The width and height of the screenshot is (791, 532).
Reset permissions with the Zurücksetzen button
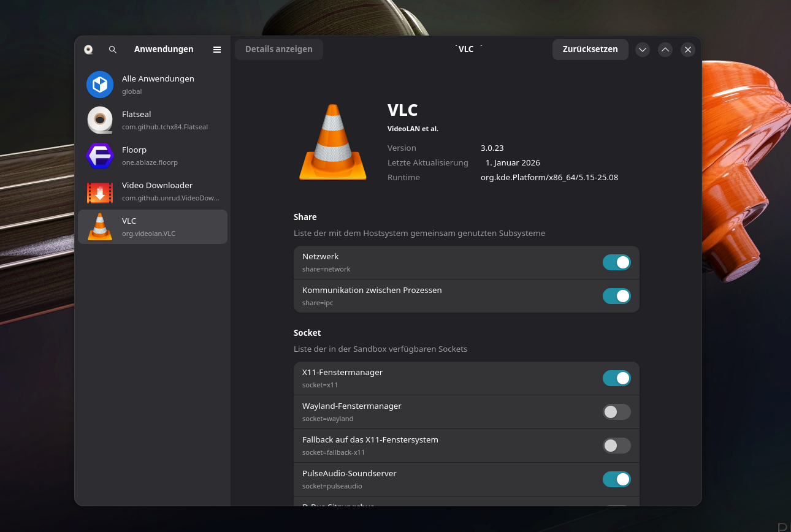(x=590, y=50)
